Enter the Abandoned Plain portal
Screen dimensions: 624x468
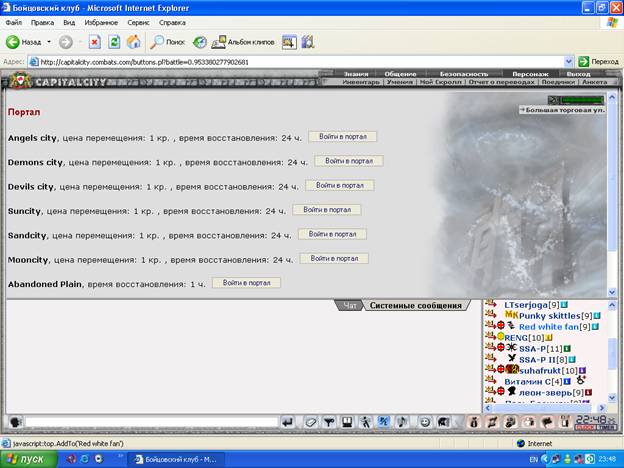(246, 283)
